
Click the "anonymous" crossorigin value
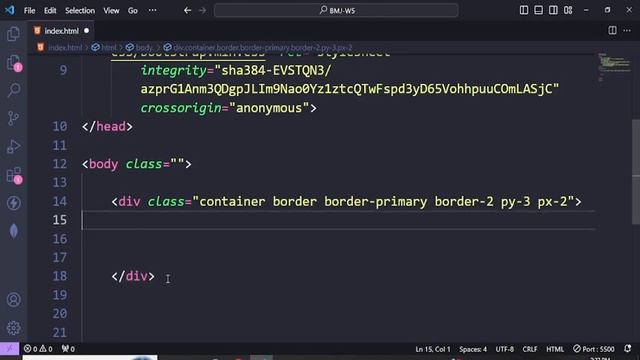click(x=269, y=108)
